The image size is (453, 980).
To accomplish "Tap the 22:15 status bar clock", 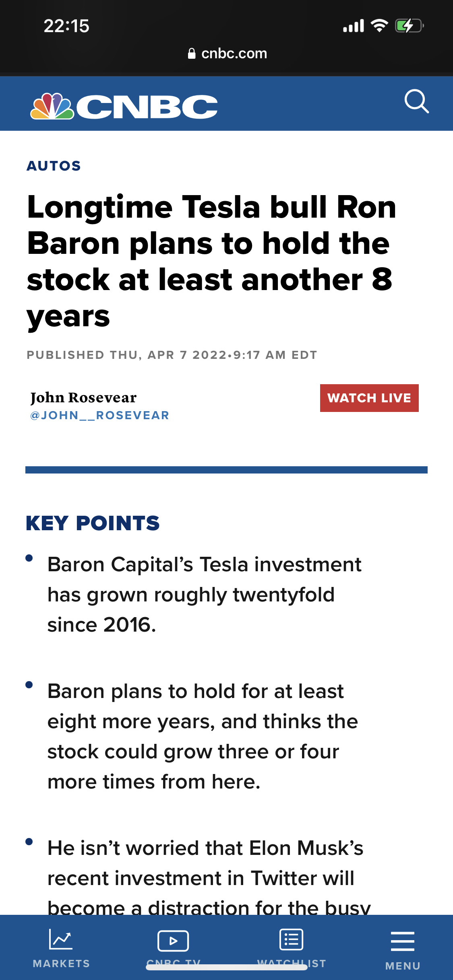I will 66,26.
